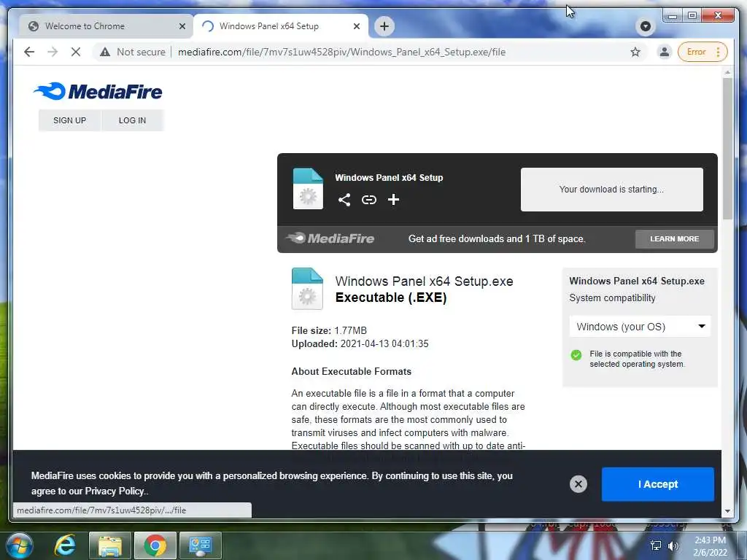Click the file icon in the dark download box

[308, 189]
